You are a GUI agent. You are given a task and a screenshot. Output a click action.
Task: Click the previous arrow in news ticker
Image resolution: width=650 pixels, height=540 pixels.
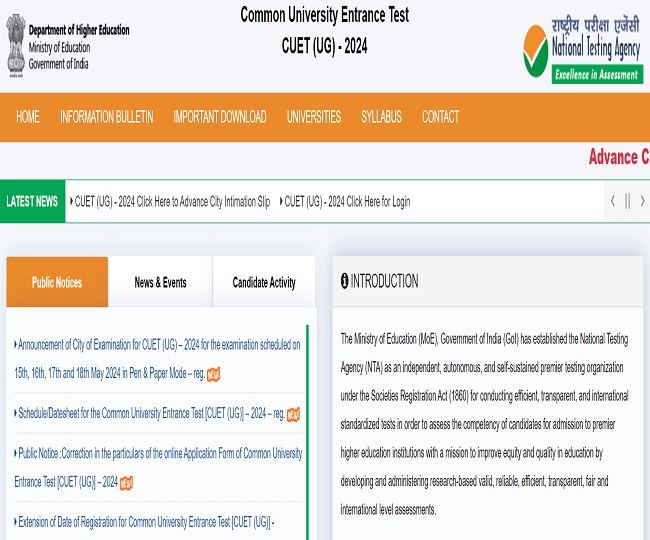(613, 201)
